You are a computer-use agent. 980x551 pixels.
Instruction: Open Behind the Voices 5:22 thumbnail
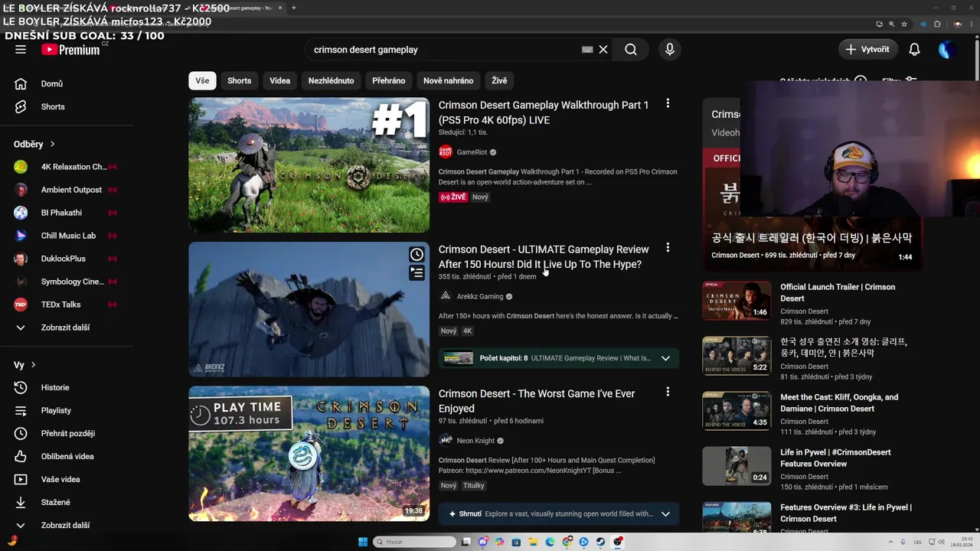tap(737, 355)
